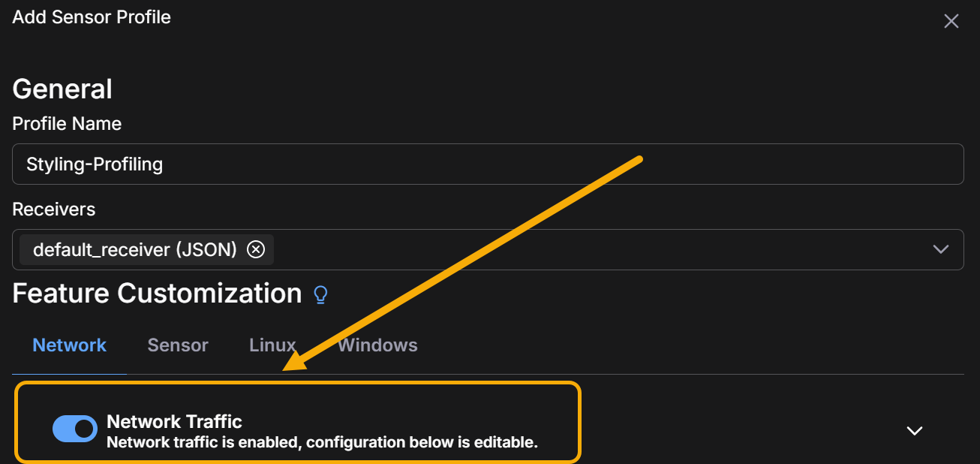Open the Receivers dropdown arrow
Screen dimensions: 980x464
(x=941, y=249)
